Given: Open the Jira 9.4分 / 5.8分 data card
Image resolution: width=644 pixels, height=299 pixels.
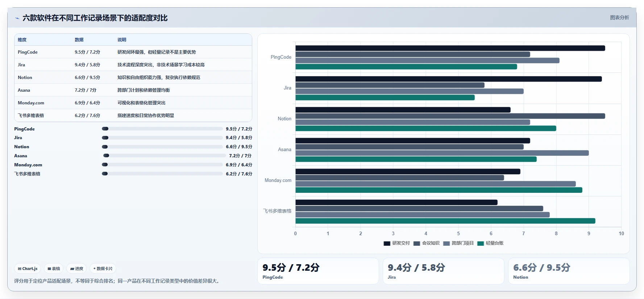Looking at the screenshot, I should 443,271.
